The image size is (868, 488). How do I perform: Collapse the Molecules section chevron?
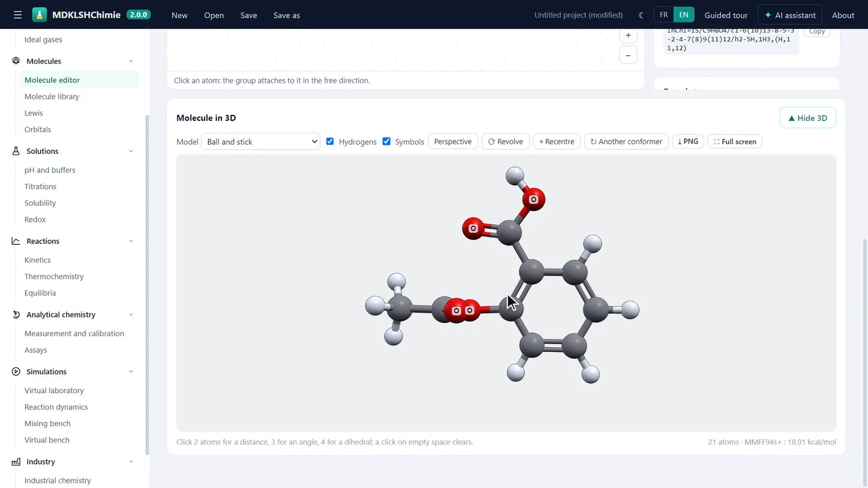[x=131, y=61]
